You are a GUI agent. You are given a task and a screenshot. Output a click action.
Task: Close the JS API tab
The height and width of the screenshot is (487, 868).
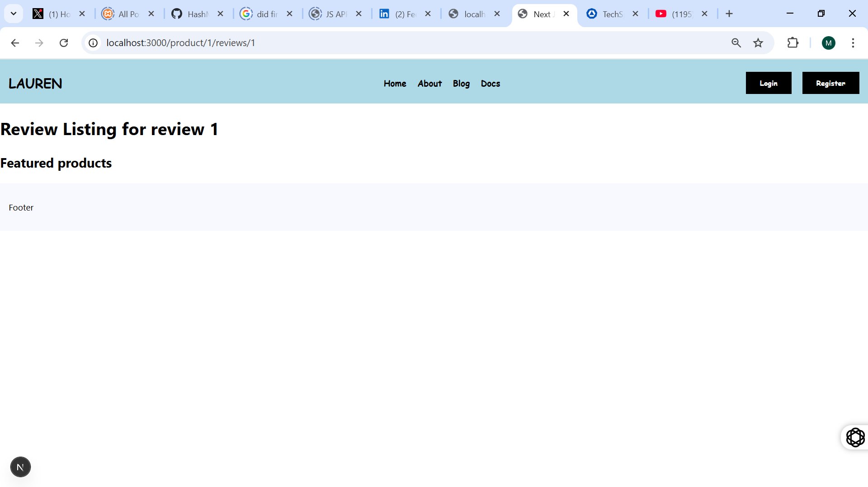click(359, 14)
